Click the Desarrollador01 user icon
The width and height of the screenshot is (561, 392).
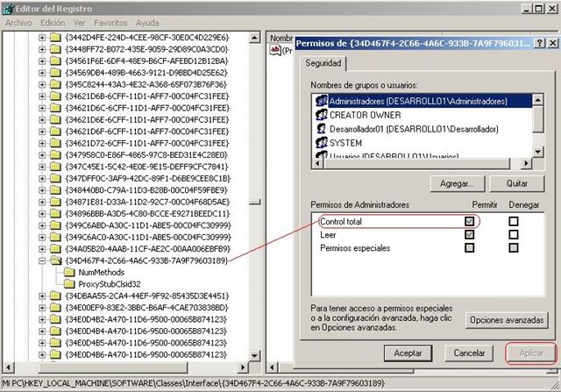321,129
